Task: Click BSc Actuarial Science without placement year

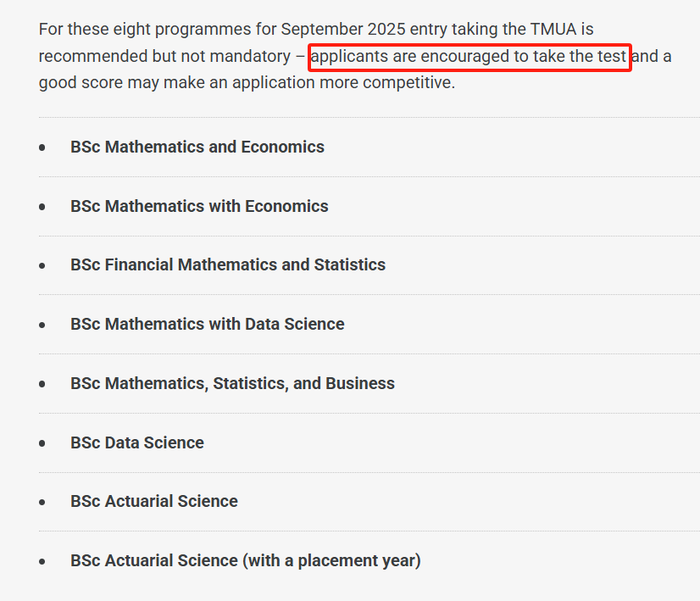Action: coord(153,501)
